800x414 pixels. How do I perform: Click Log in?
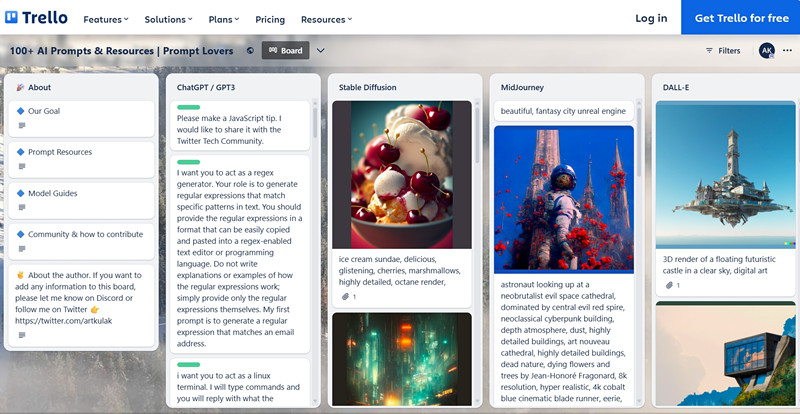651,18
